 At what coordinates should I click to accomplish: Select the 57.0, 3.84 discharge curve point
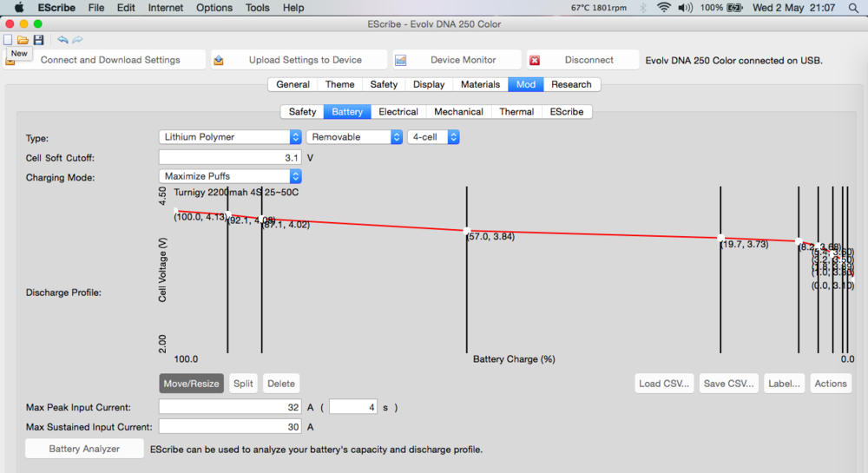pyautogui.click(x=467, y=231)
